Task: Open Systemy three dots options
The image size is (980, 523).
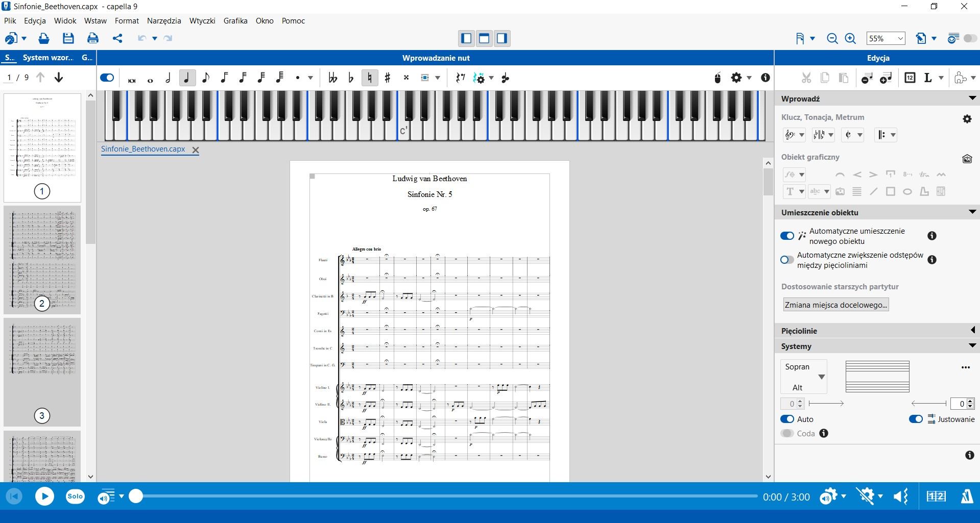Action: (x=965, y=367)
